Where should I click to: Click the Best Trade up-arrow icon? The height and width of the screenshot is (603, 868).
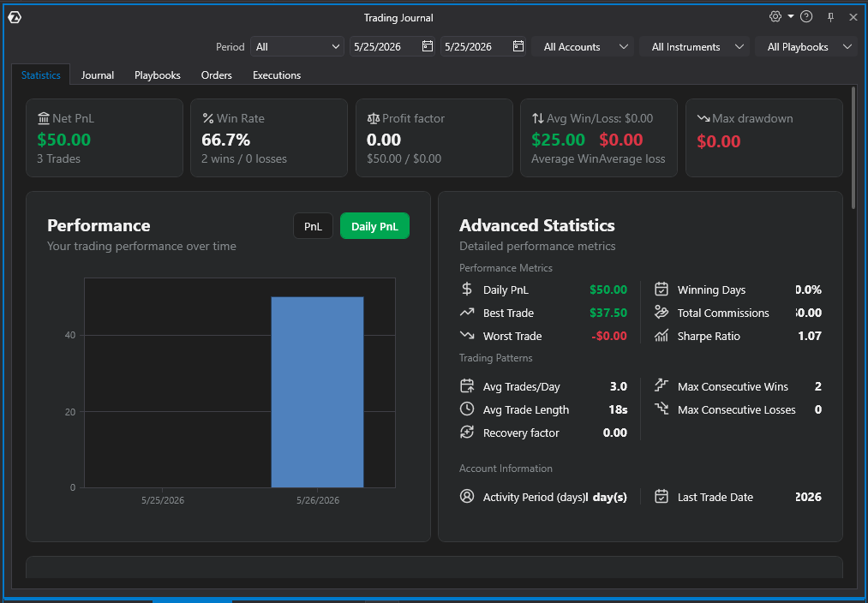tap(467, 313)
